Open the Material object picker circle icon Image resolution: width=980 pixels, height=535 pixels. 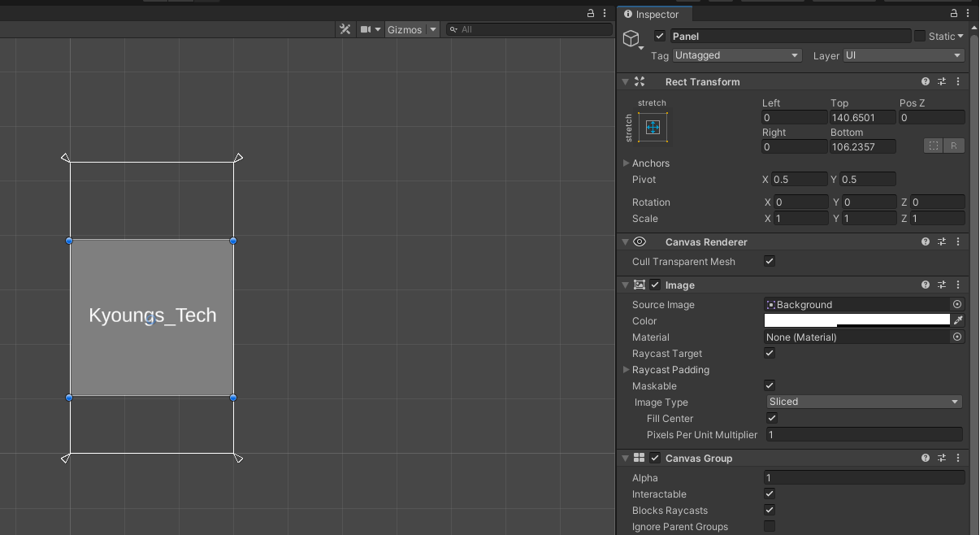[956, 337]
